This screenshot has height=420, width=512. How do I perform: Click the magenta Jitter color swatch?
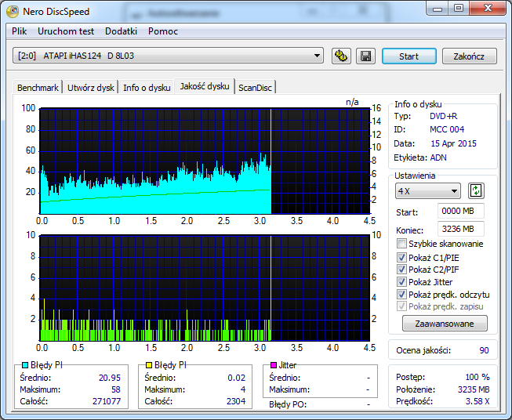tap(274, 365)
